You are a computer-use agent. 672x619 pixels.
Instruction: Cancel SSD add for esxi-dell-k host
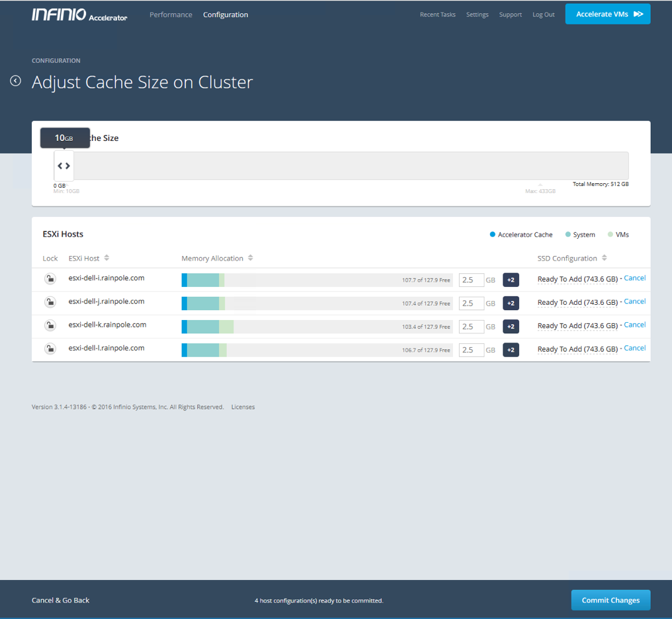(634, 325)
